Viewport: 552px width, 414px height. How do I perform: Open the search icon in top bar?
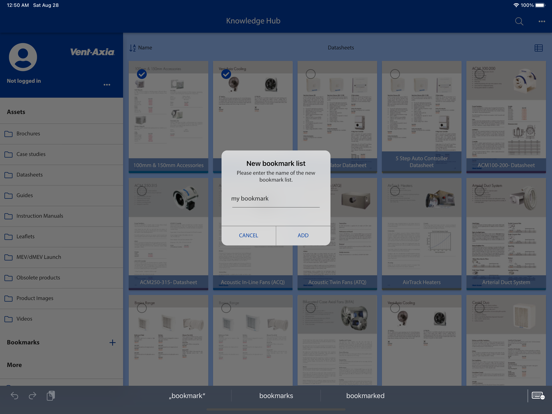(519, 21)
